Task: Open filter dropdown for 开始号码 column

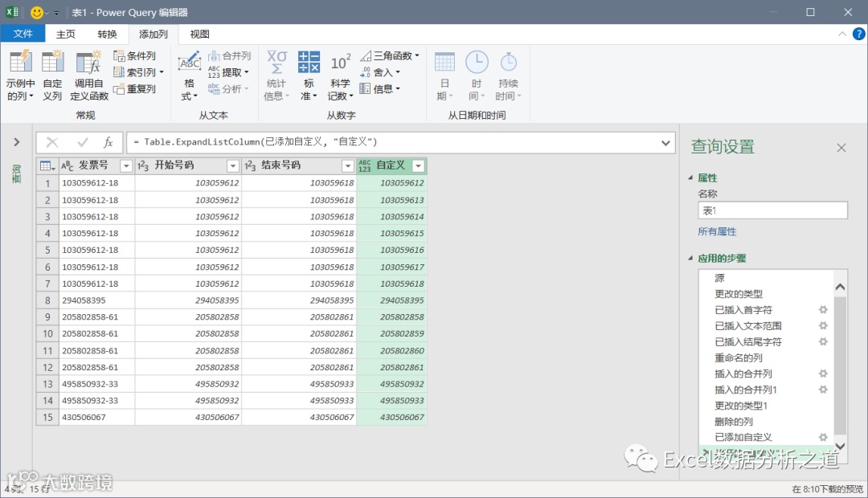Action: click(x=233, y=166)
